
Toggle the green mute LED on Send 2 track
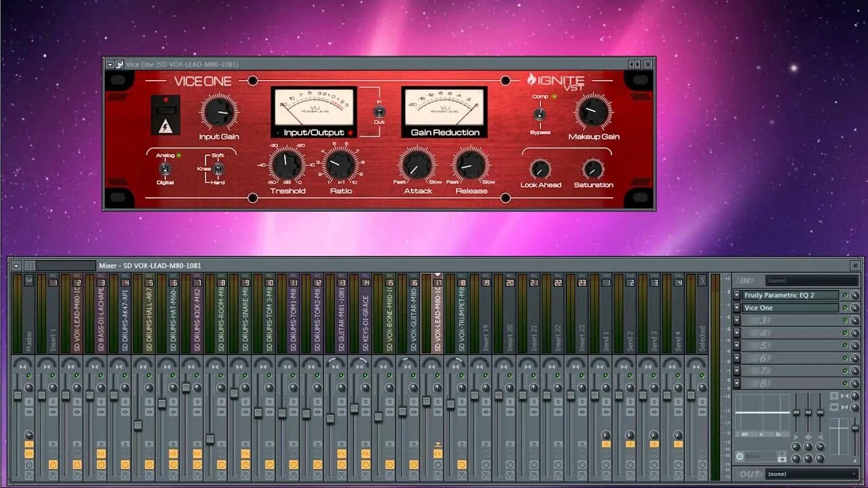[629, 375]
